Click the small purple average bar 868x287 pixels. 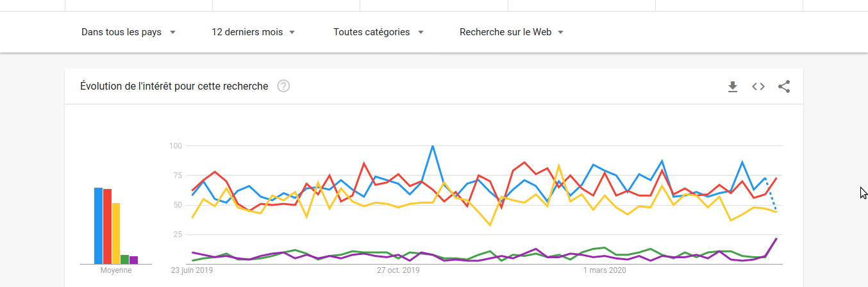pyautogui.click(x=134, y=260)
